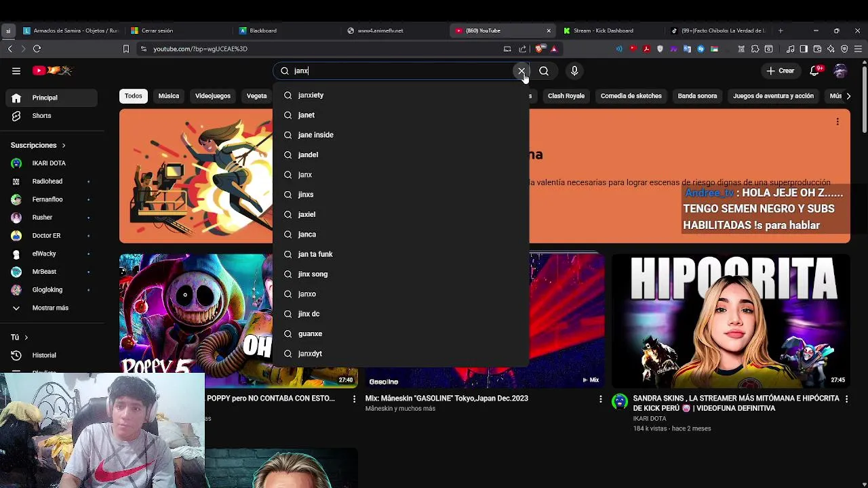This screenshot has height=488, width=868.
Task: Open the account avatar menu
Action: (x=840, y=70)
